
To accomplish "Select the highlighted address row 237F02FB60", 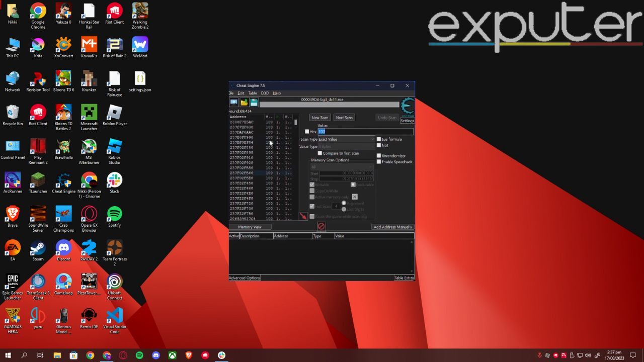I will pos(261,173).
